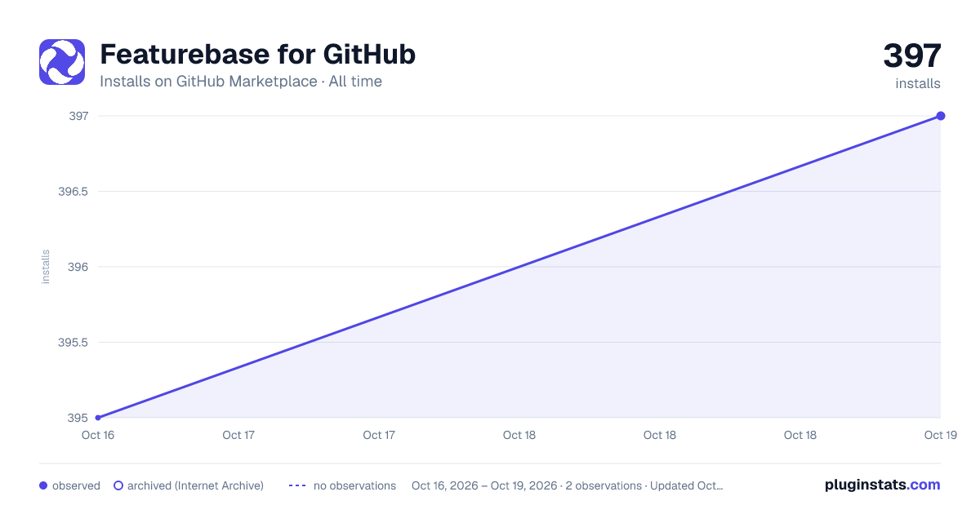This screenshot has height=514, width=980.
Task: Click the Featurebase for GitHub title
Action: (257, 55)
